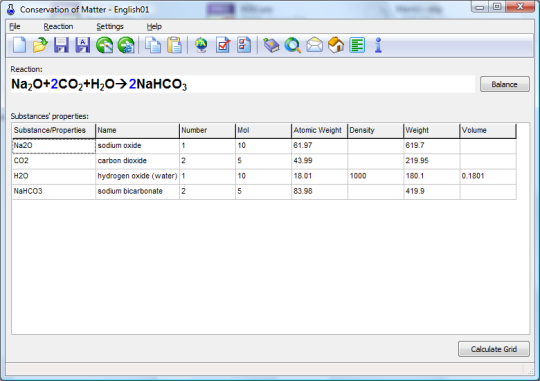This screenshot has width=540, height=381.
Task: Click the green export to web icon
Action: click(126, 45)
